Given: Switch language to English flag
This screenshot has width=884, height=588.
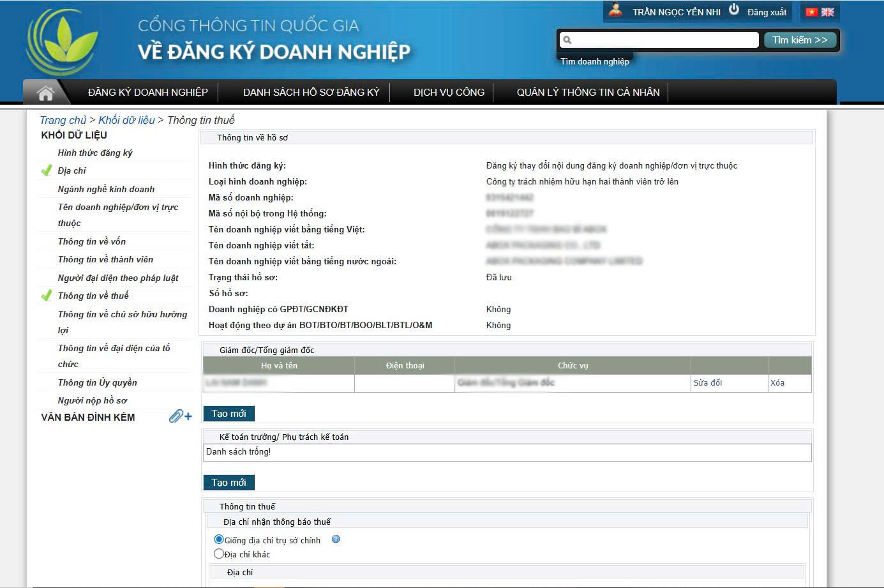Looking at the screenshot, I should click(828, 12).
